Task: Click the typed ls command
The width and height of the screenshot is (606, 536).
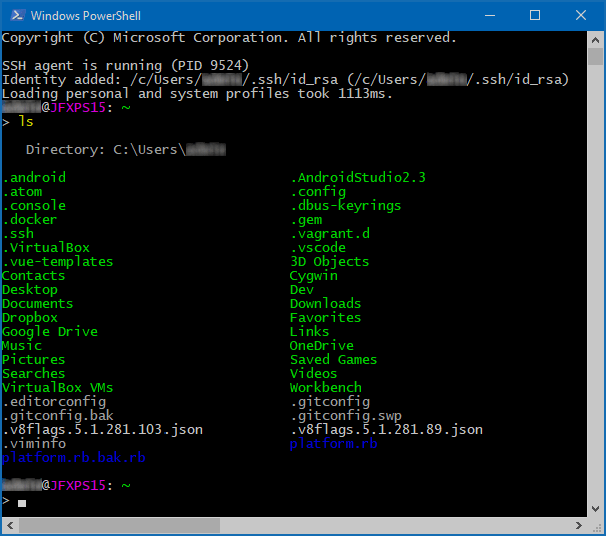Action: 26,121
